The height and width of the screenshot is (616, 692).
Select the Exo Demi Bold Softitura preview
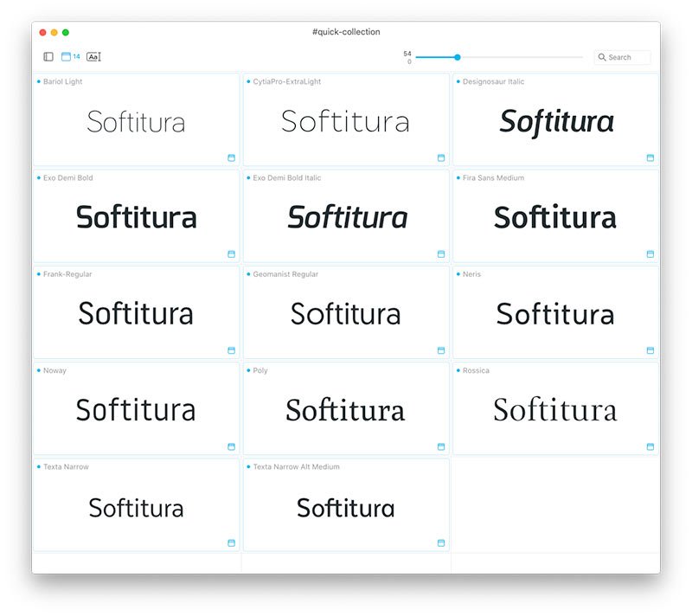coord(137,217)
